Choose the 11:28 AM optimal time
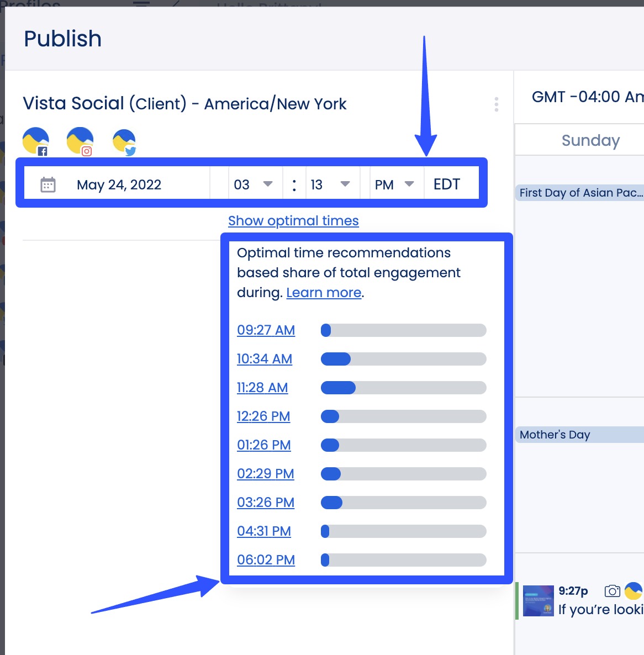 pos(262,388)
